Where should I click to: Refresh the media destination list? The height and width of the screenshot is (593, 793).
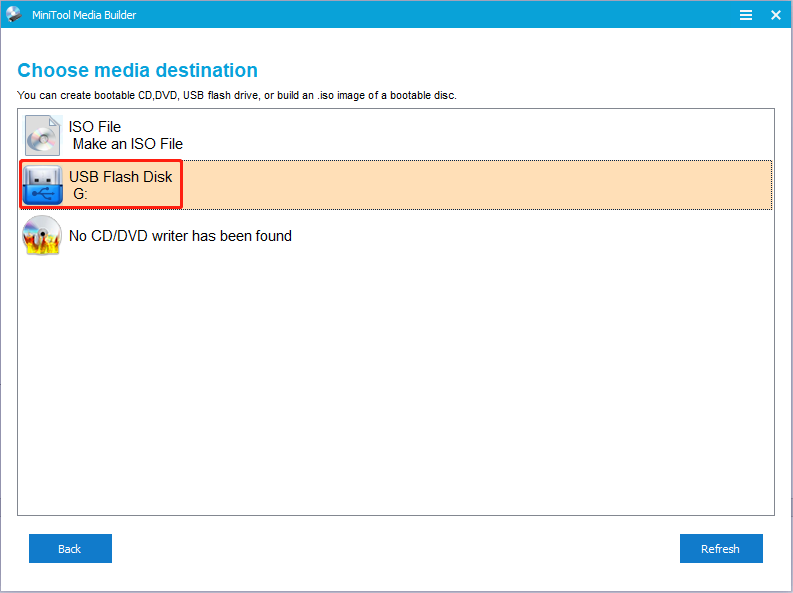[721, 549]
